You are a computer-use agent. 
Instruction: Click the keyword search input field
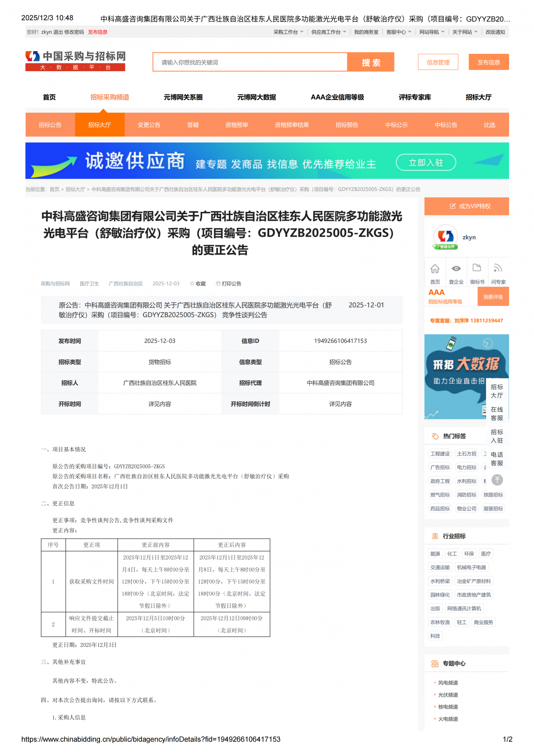click(250, 62)
